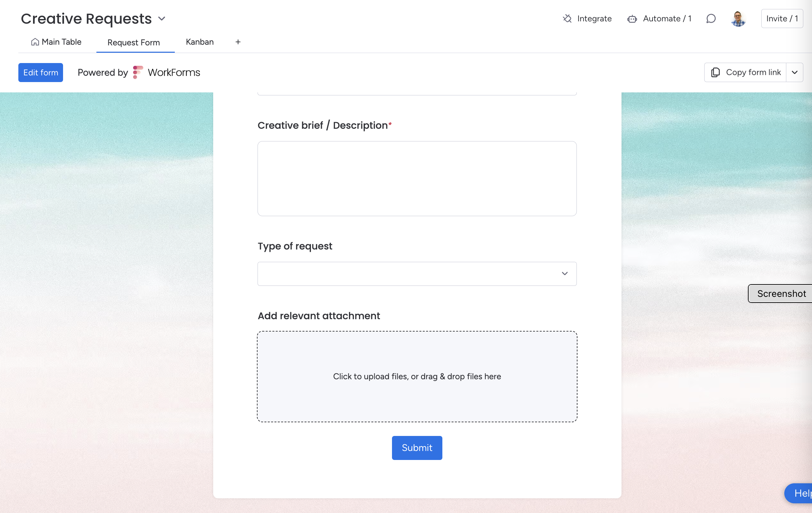Expand the Creative Requests board title chevron

tap(162, 19)
